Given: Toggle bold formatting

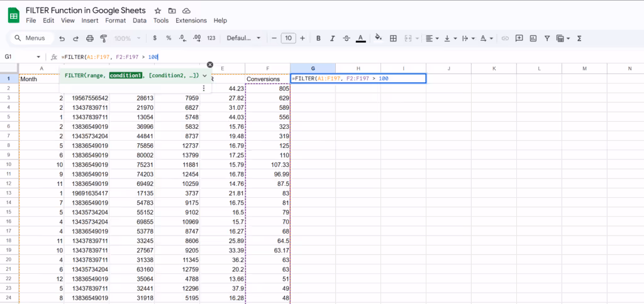Looking at the screenshot, I should pos(318,38).
